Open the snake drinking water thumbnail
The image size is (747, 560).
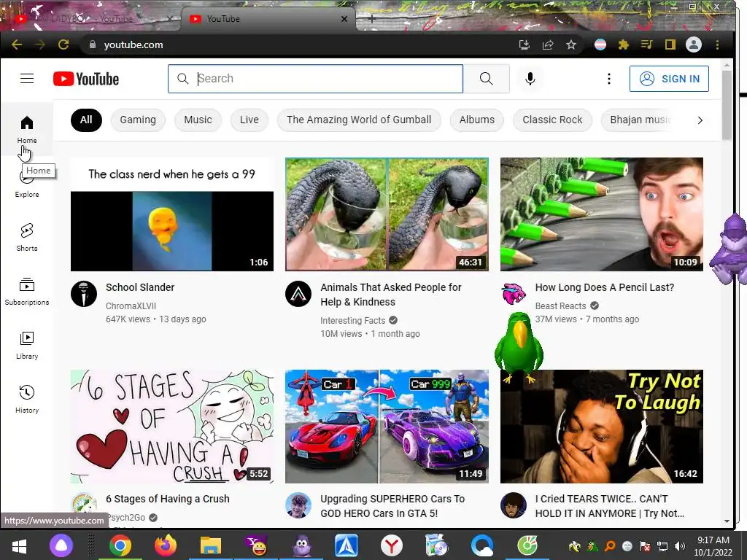[x=387, y=214]
